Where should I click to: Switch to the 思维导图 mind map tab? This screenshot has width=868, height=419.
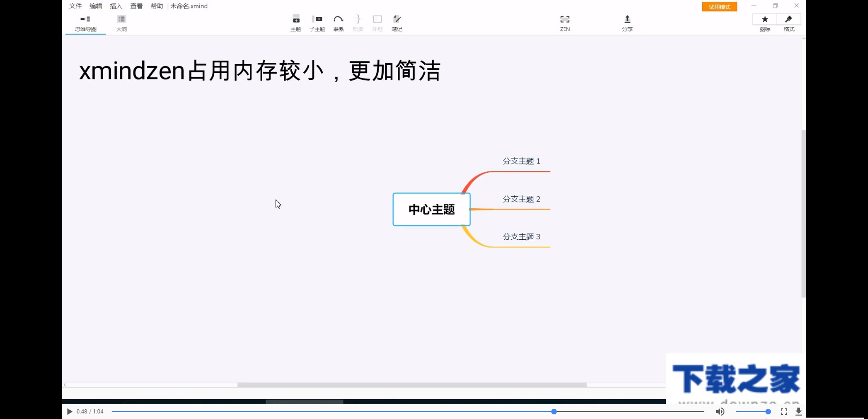(85, 22)
